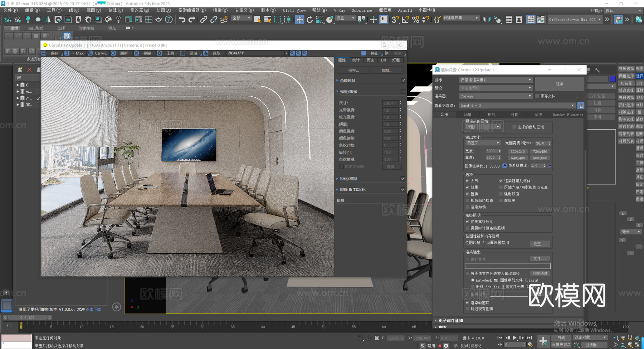The height and width of the screenshot is (349, 644).
Task: Open Select by Name list tool
Action: [x=267, y=19]
